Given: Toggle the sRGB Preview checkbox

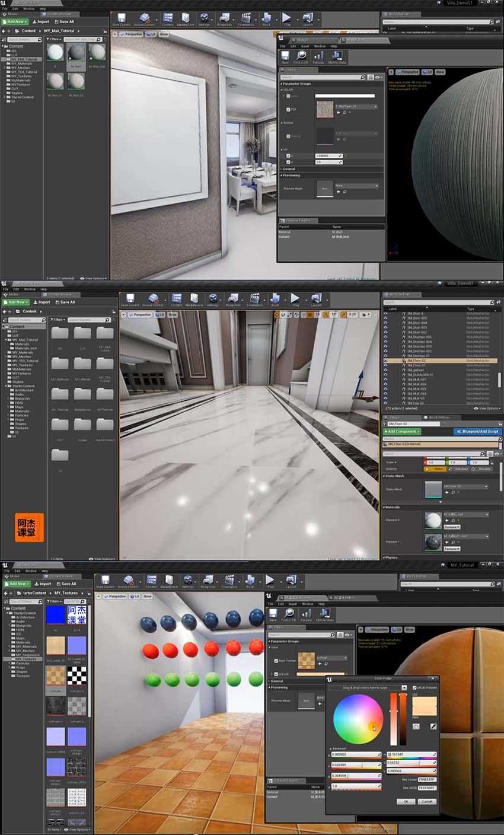Looking at the screenshot, I should (414, 688).
